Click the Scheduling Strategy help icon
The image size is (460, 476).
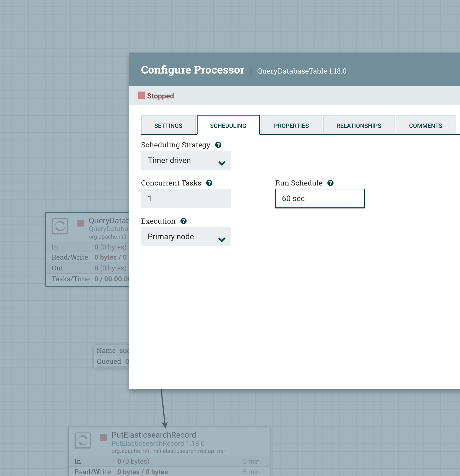[x=218, y=145]
